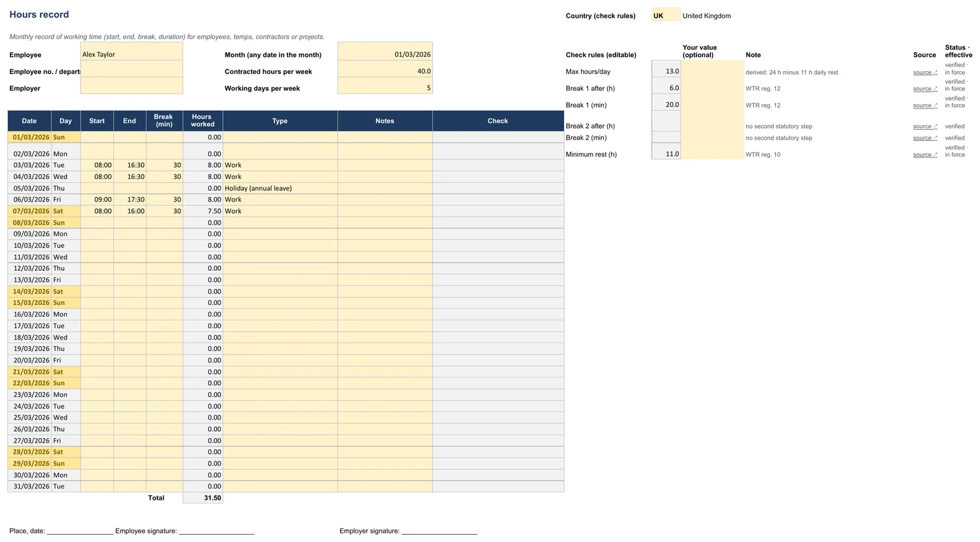The width and height of the screenshot is (980, 542).
Task: Select the date cell 14/03/2026
Action: click(29, 292)
